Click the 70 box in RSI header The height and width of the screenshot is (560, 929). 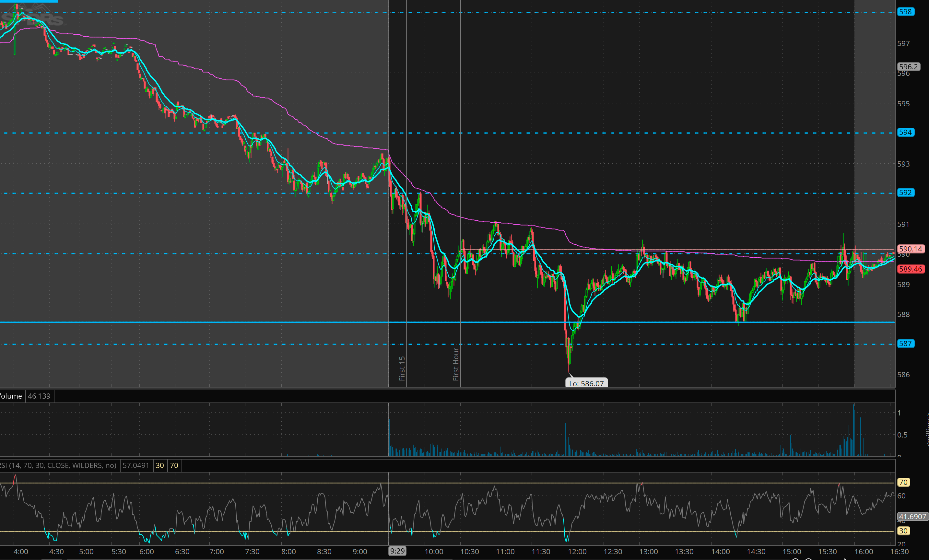174,465
